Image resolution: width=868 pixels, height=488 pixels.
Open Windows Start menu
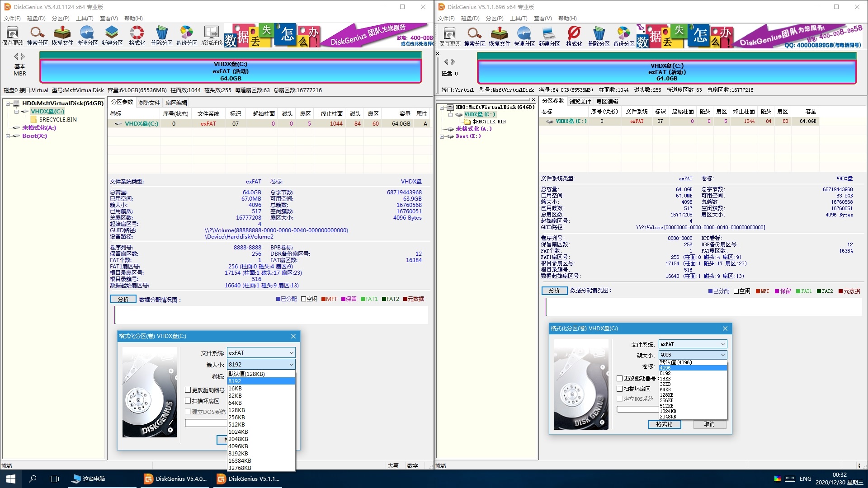pyautogui.click(x=11, y=479)
